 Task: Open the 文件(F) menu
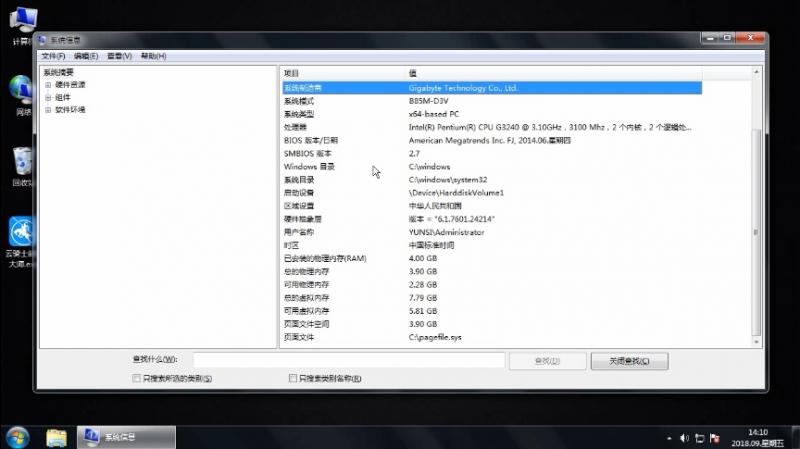[x=53, y=56]
